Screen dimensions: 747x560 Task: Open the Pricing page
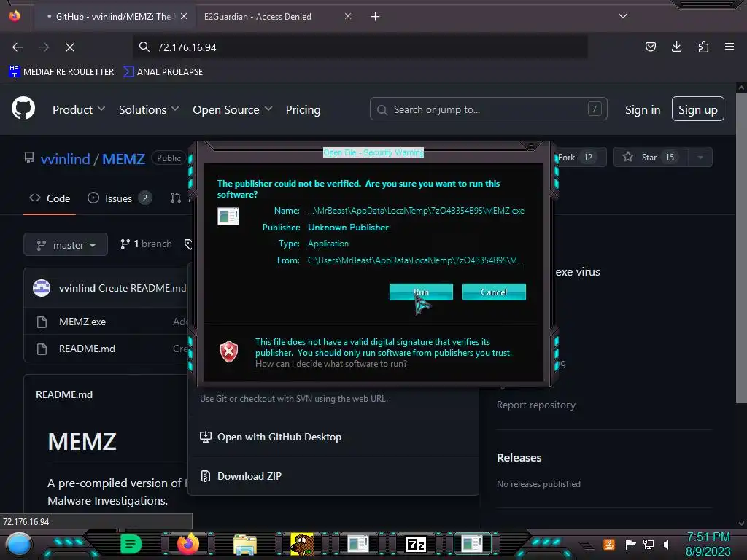[x=303, y=109]
